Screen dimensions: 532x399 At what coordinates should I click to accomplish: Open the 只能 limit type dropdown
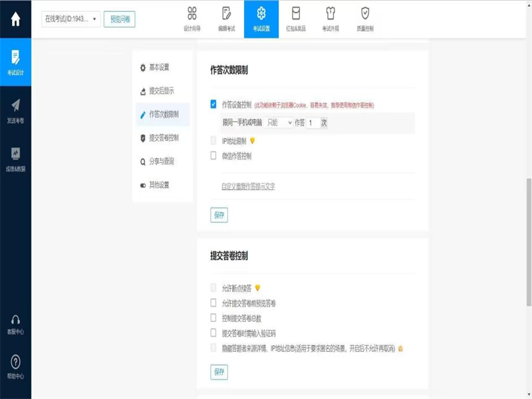(279, 122)
